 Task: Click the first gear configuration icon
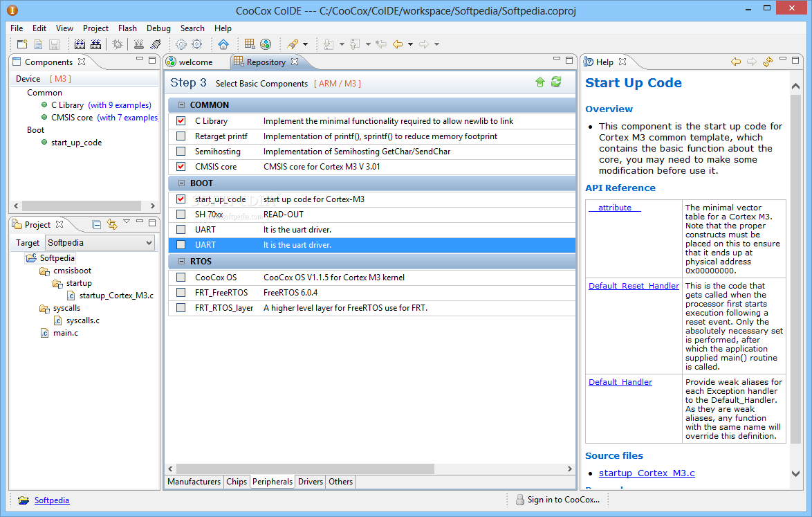coord(181,44)
